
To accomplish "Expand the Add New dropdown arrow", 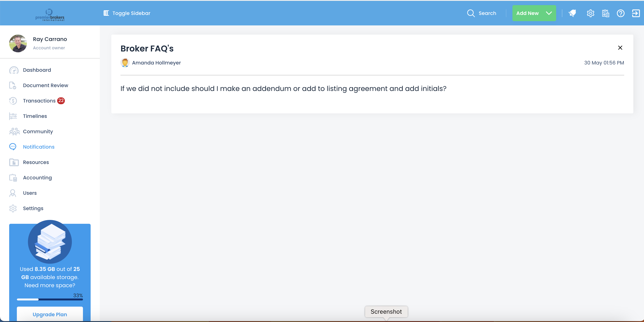I will tap(548, 13).
